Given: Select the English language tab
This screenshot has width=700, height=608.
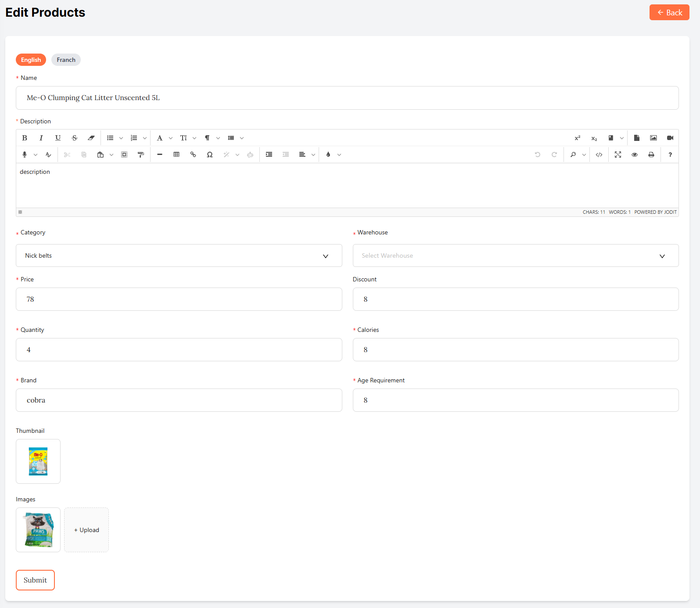Looking at the screenshot, I should point(31,60).
